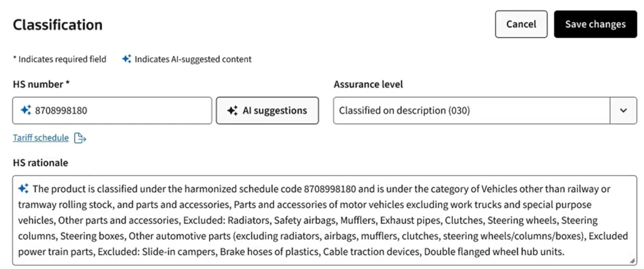Save changes to the classification
This screenshot has height=269, width=644.
click(595, 24)
